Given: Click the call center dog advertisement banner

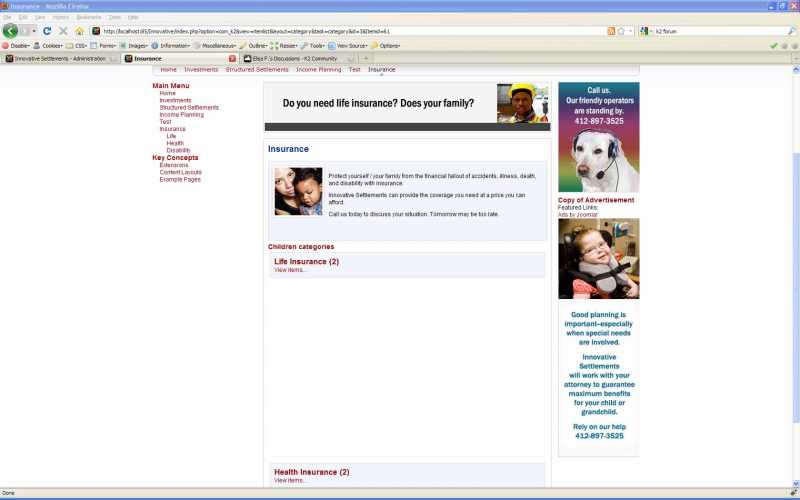Looking at the screenshot, I should click(x=598, y=137).
